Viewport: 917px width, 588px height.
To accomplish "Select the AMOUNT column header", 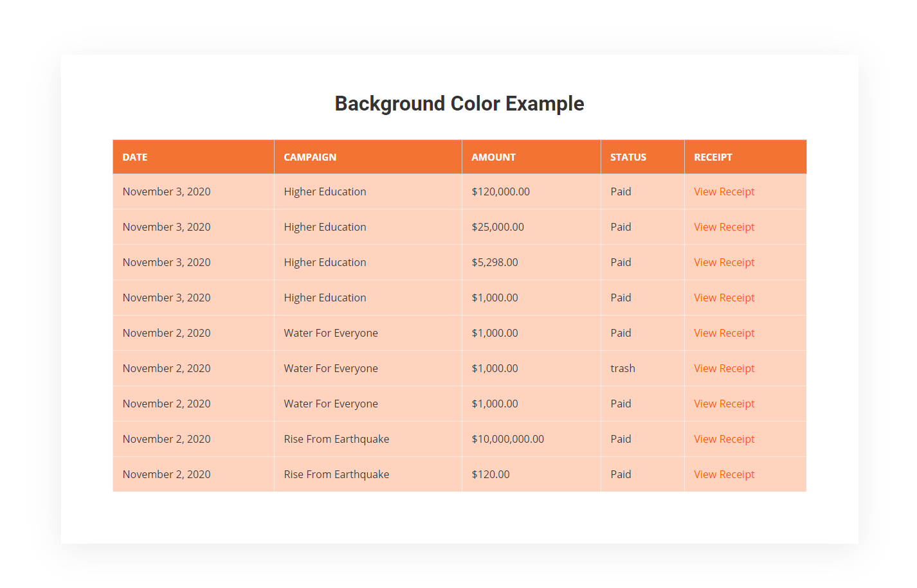I will pyautogui.click(x=493, y=157).
